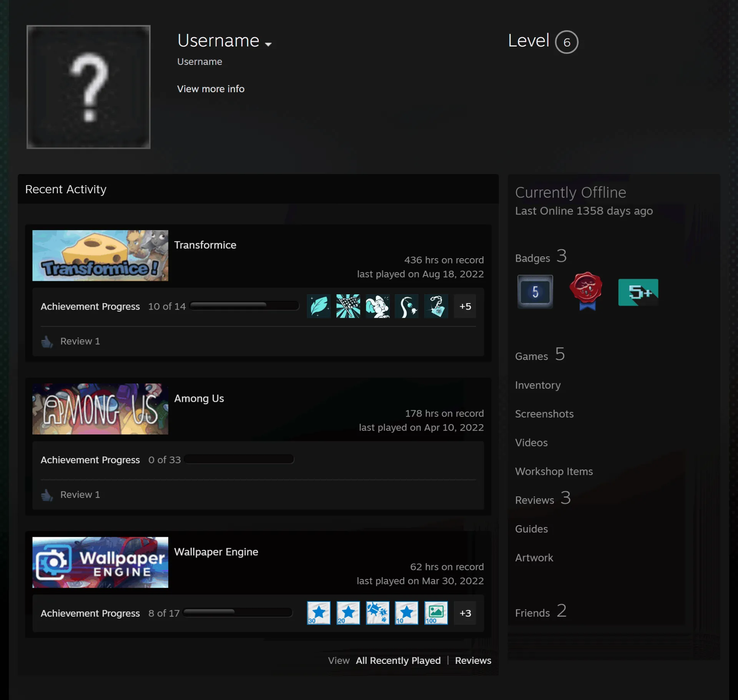Image resolution: width=738 pixels, height=700 pixels.
Task: Click the Wallpaper Engine game title
Action: (216, 552)
